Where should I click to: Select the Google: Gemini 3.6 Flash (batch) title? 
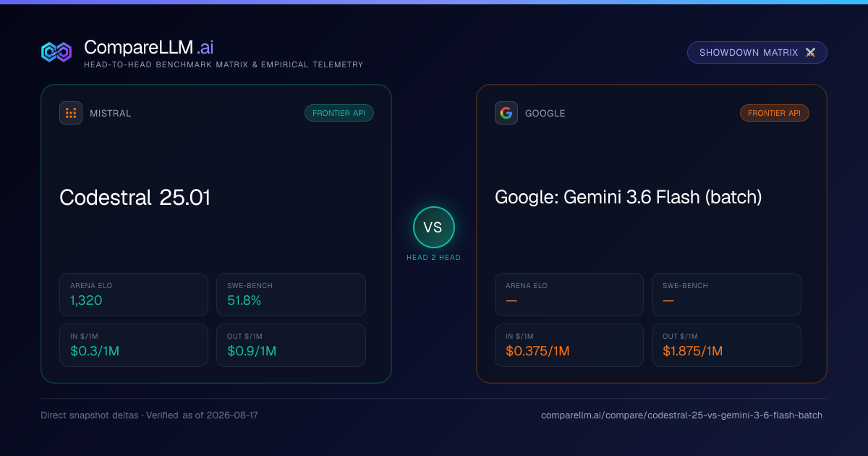tap(629, 197)
